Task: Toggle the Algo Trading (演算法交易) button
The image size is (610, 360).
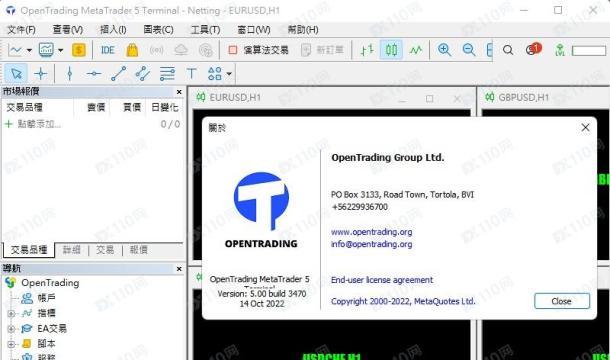Action: [x=259, y=50]
